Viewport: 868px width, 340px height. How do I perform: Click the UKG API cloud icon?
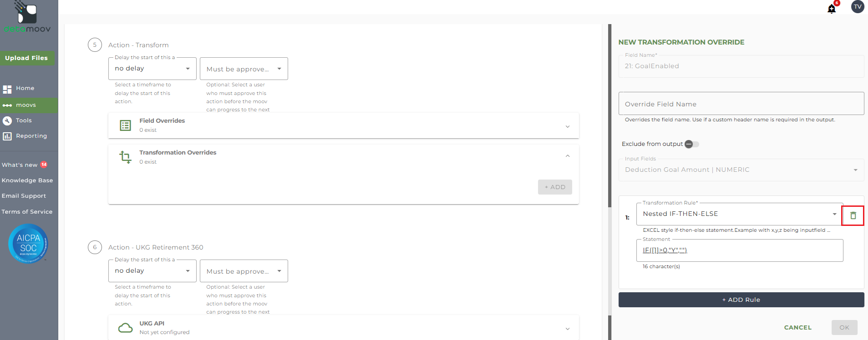pyautogui.click(x=125, y=328)
